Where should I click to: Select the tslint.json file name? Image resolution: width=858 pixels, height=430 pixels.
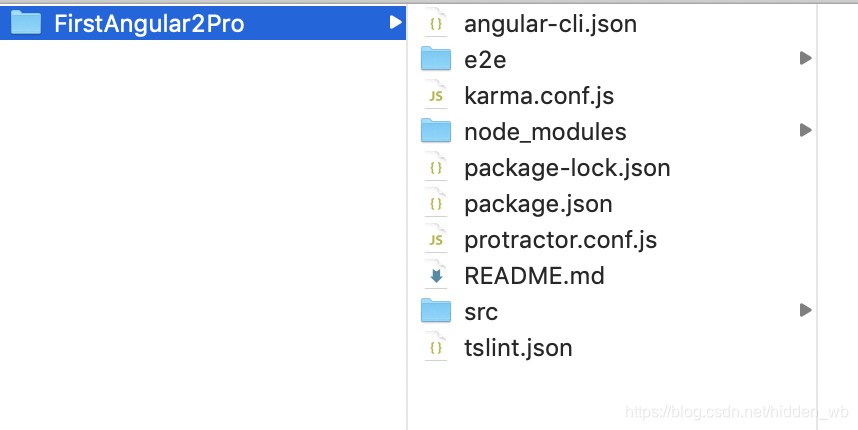[x=518, y=348]
